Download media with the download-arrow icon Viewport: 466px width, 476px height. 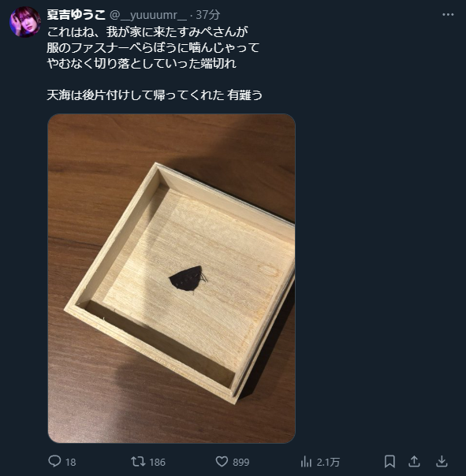[442, 462]
